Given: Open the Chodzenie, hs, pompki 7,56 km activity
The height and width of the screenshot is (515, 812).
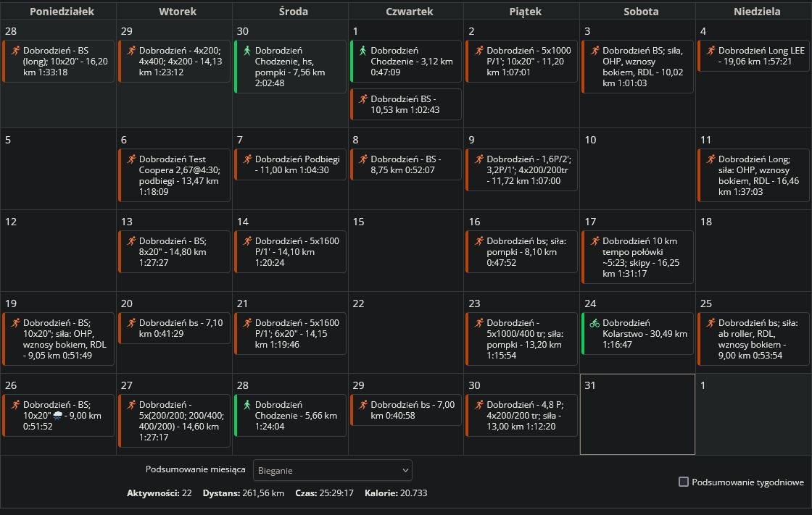Looking at the screenshot, I should click(x=290, y=67).
